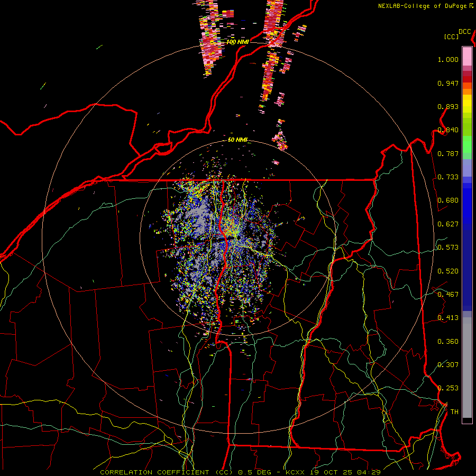Select the 0.307 legend value
Viewport: 476px width, 476px height.
pyautogui.click(x=448, y=365)
